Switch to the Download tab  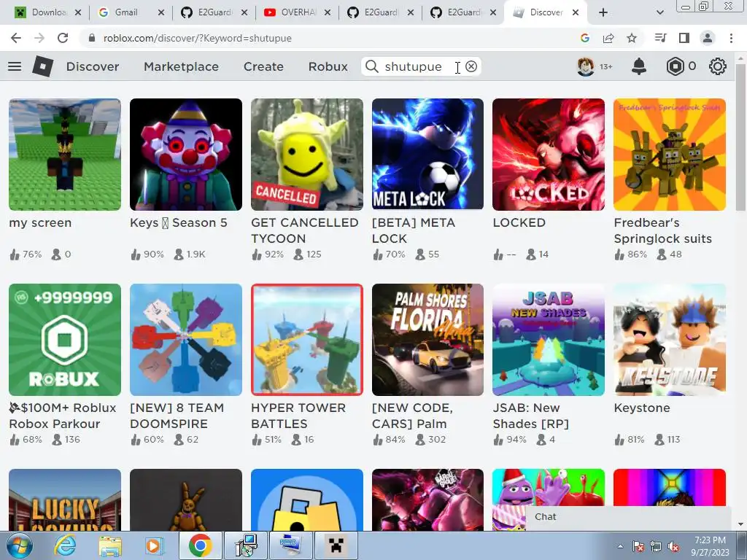pos(47,12)
